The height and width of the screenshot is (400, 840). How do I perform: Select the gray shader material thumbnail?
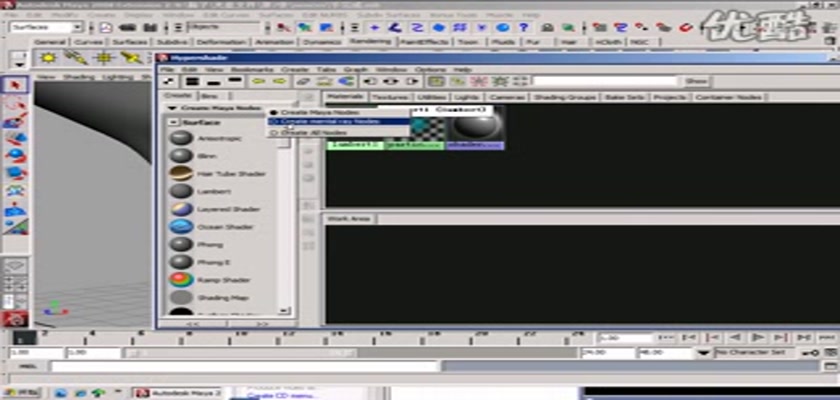tap(476, 127)
